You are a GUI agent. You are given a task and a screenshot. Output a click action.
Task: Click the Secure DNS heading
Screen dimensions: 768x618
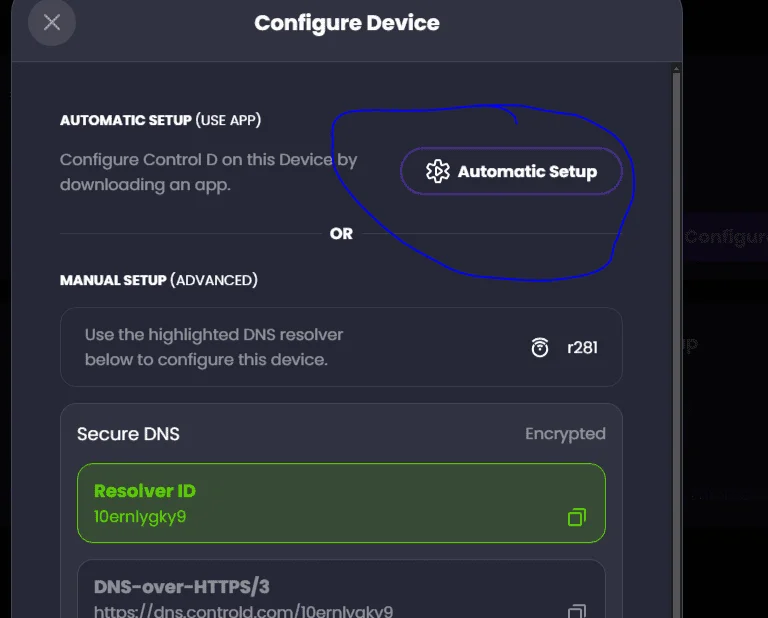point(128,434)
